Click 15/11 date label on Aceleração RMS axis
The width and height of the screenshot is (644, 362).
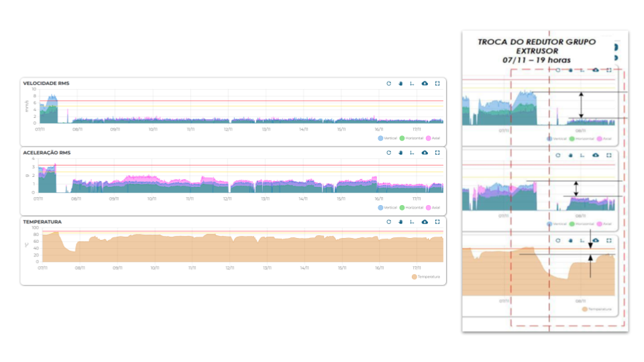(341, 198)
